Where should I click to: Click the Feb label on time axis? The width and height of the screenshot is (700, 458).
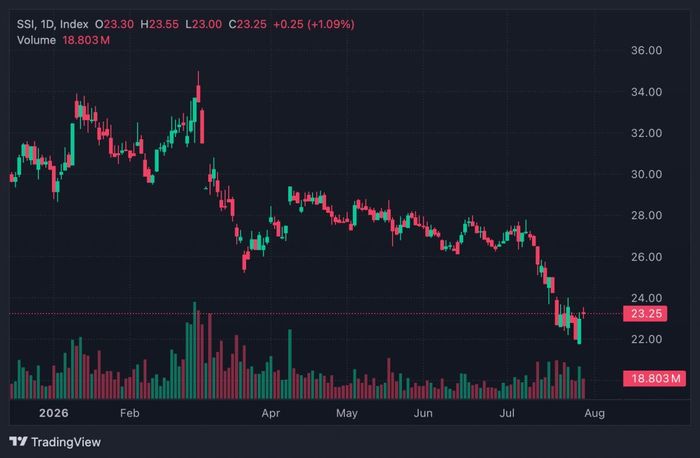pos(129,413)
